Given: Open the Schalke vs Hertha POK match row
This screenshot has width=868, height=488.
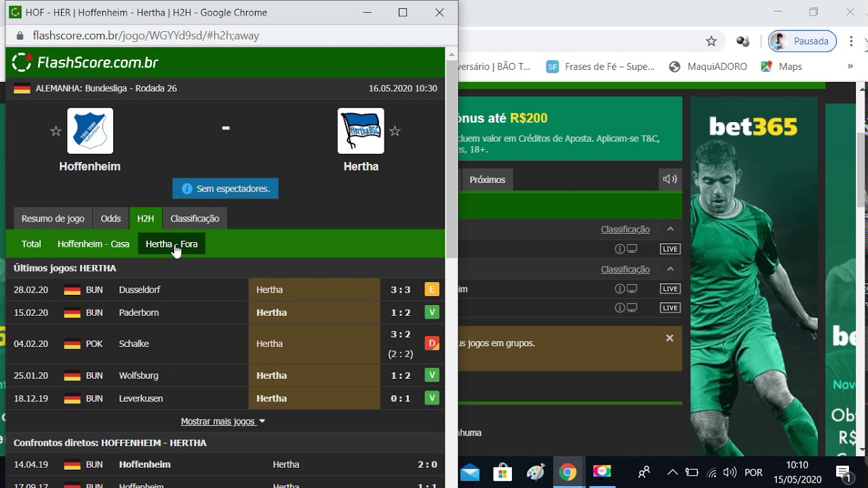Looking at the screenshot, I should click(x=225, y=344).
